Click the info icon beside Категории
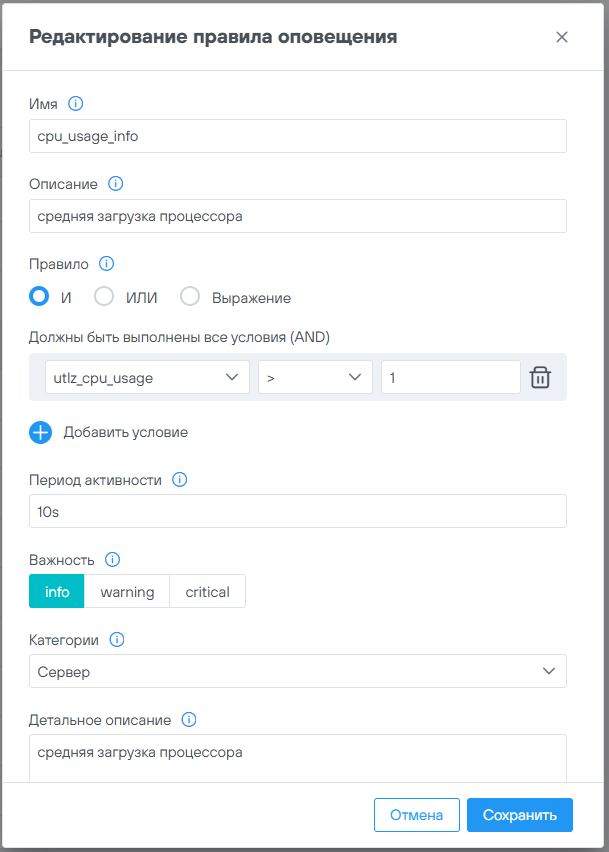This screenshot has width=609, height=852. 117,639
